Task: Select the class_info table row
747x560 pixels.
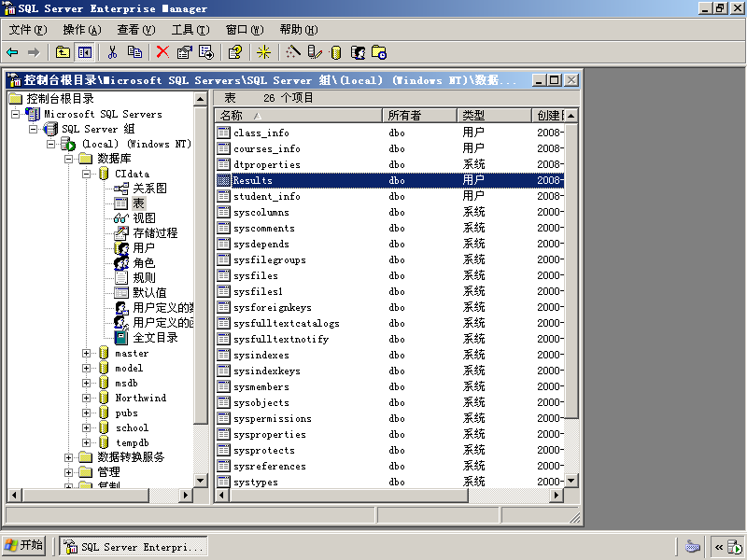Action: pos(389,133)
